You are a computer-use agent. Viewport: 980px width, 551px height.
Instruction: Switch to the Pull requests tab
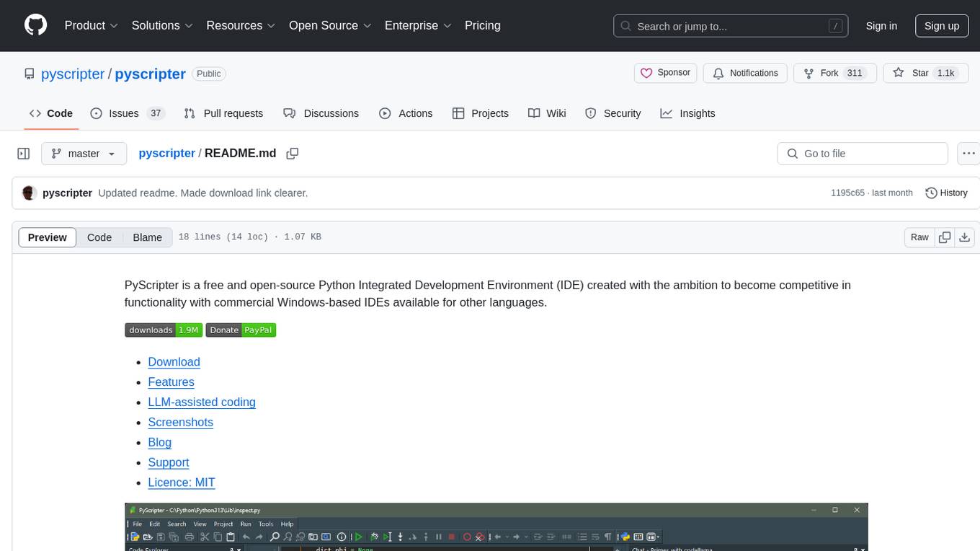pos(223,113)
